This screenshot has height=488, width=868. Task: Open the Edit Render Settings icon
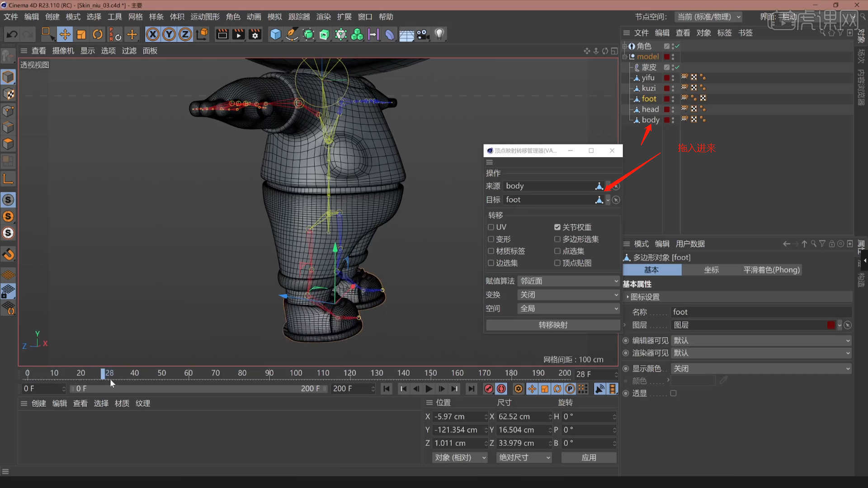(255, 34)
